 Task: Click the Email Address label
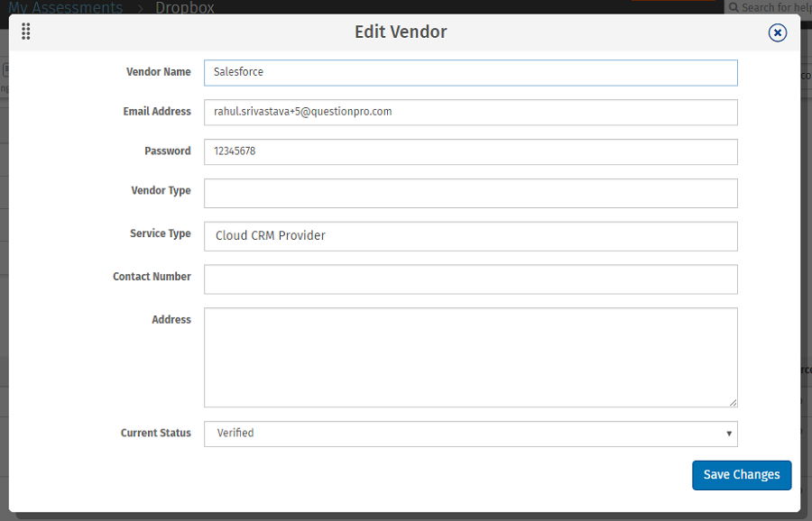(157, 111)
